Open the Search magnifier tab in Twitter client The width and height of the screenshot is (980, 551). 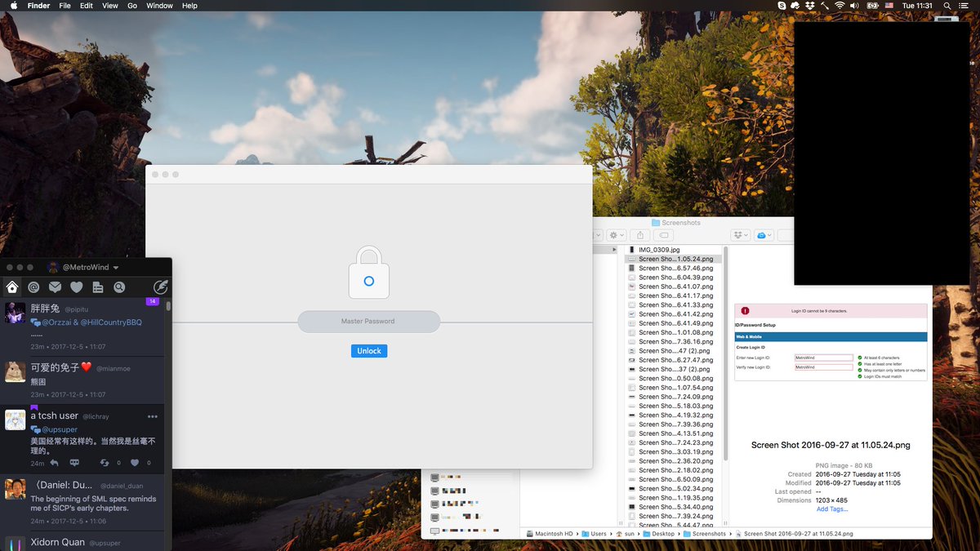coord(119,287)
